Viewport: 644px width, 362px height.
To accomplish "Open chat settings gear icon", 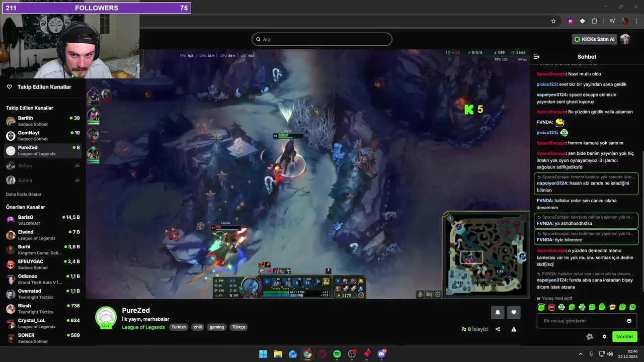I will pyautogui.click(x=604, y=337).
